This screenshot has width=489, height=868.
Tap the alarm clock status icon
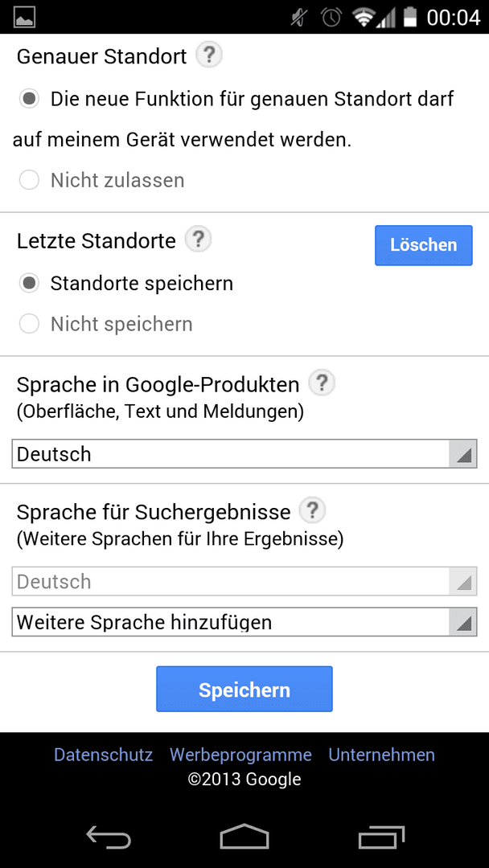tap(331, 17)
